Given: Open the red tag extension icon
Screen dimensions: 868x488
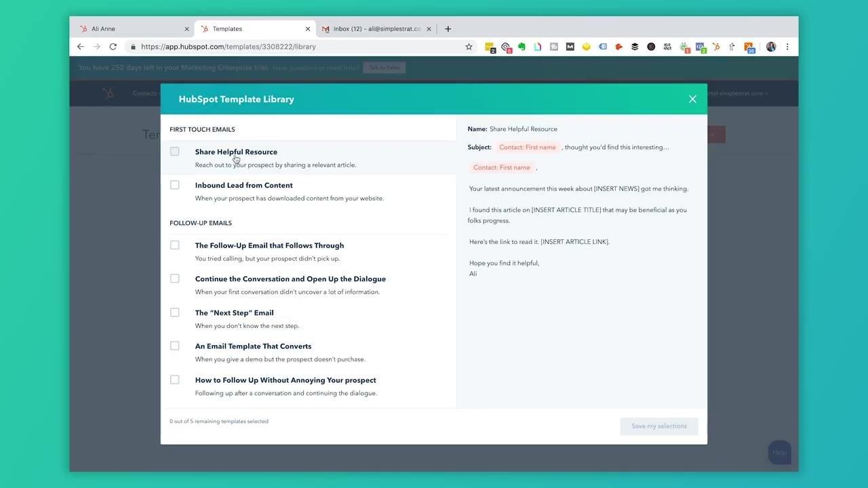Looking at the screenshot, I should coord(618,47).
